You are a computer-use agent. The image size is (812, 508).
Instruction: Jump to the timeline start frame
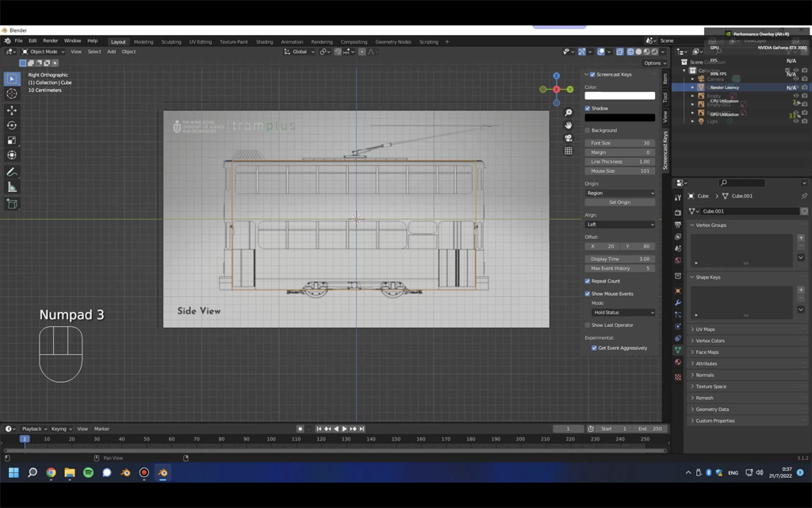319,429
